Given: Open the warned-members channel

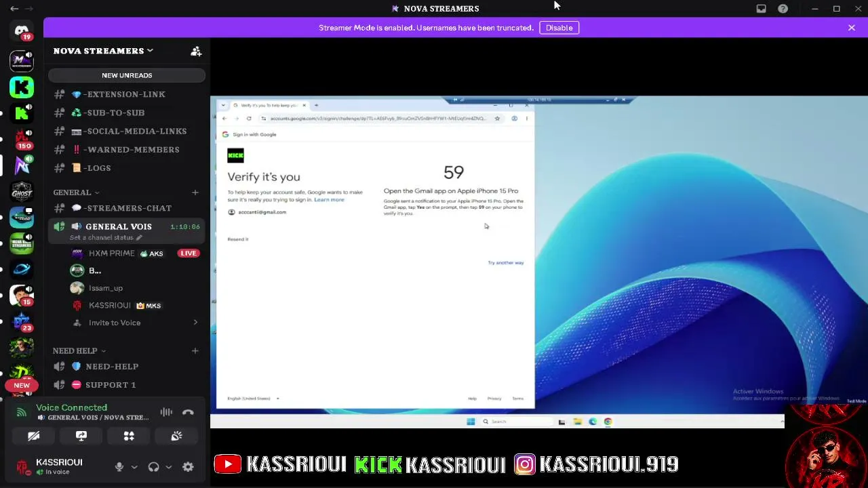Looking at the screenshot, I should pyautogui.click(x=126, y=149).
